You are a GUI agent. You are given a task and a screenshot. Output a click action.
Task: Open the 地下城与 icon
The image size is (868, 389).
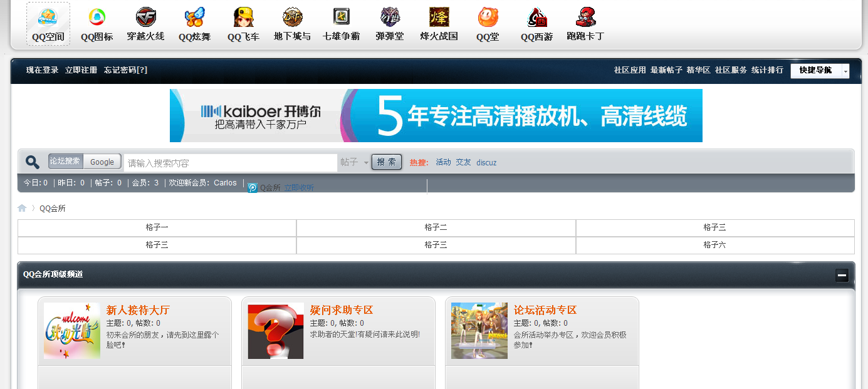[292, 24]
